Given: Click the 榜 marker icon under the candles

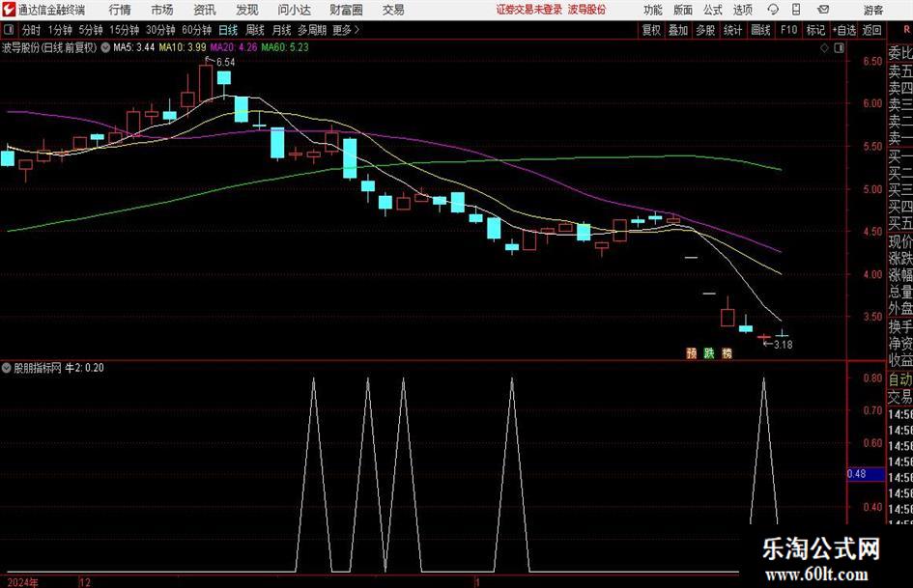Looking at the screenshot, I should coord(727,352).
